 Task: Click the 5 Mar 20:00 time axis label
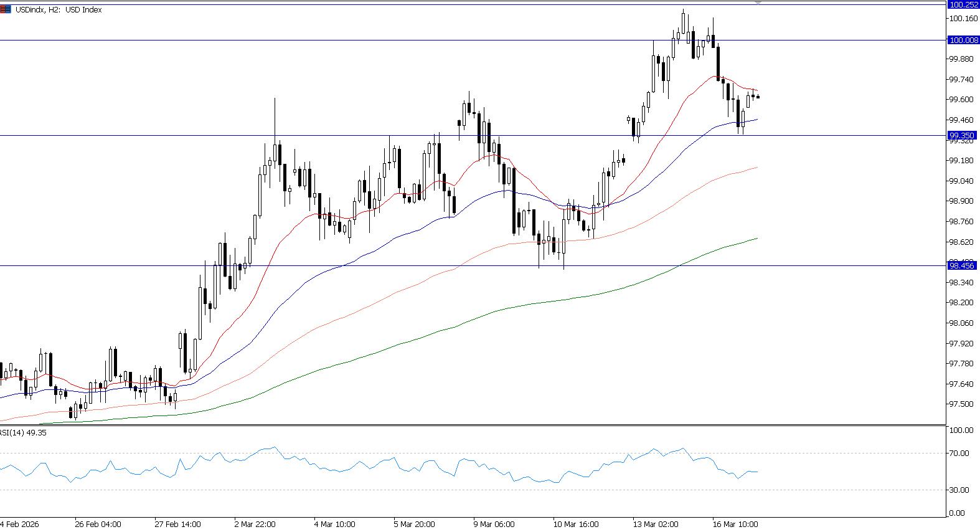pos(414,524)
